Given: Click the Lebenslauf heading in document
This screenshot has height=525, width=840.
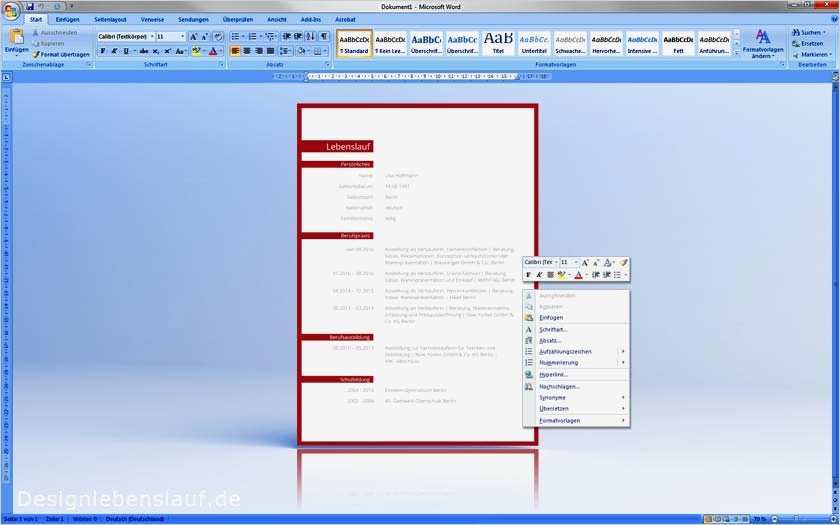Looking at the screenshot, I should coord(349,147).
